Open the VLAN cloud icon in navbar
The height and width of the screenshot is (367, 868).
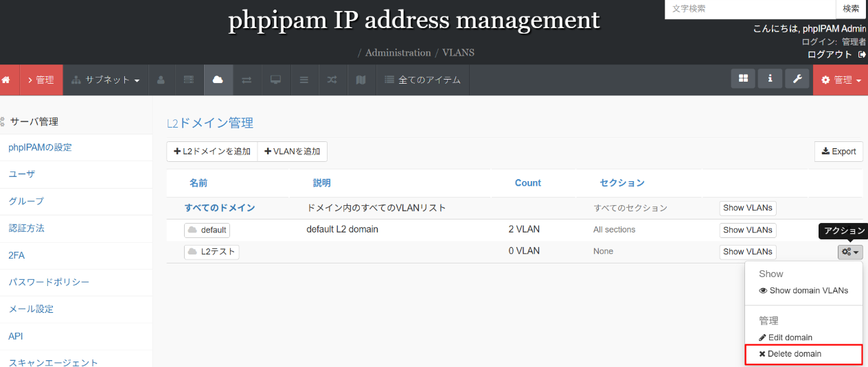point(218,80)
